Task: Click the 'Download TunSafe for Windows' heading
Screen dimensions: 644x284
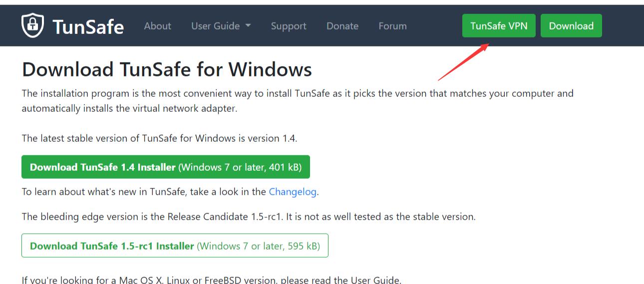Action: point(167,69)
